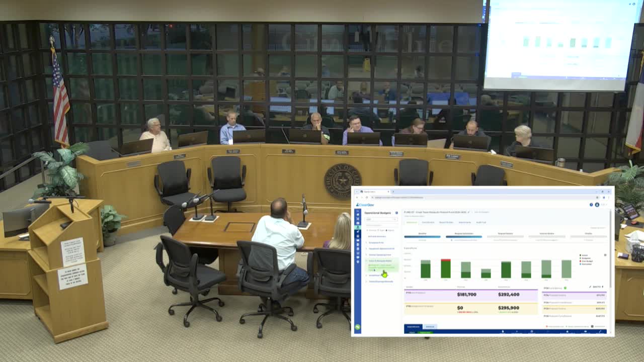Click the chart bar with the red top
This screenshot has width=644, height=362.
[x=445, y=268]
